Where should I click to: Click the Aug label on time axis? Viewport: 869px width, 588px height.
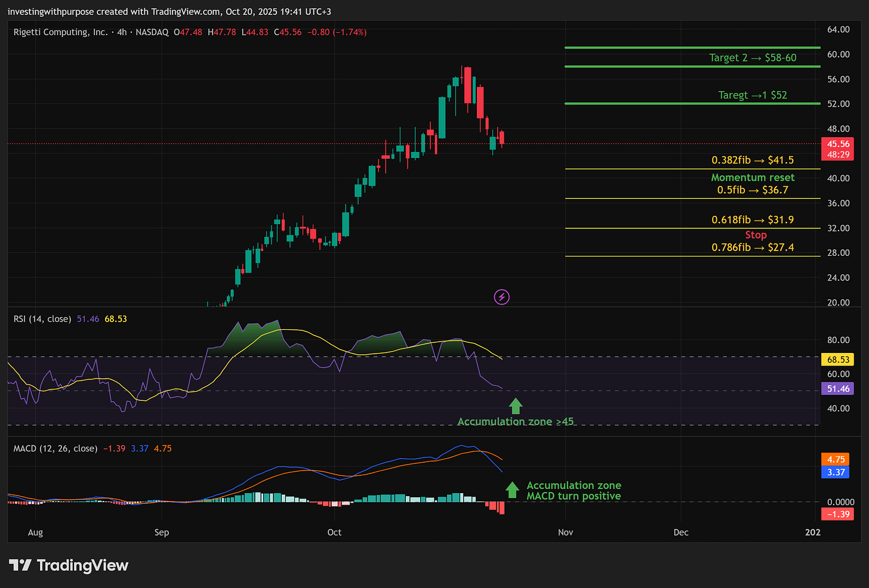coord(35,533)
